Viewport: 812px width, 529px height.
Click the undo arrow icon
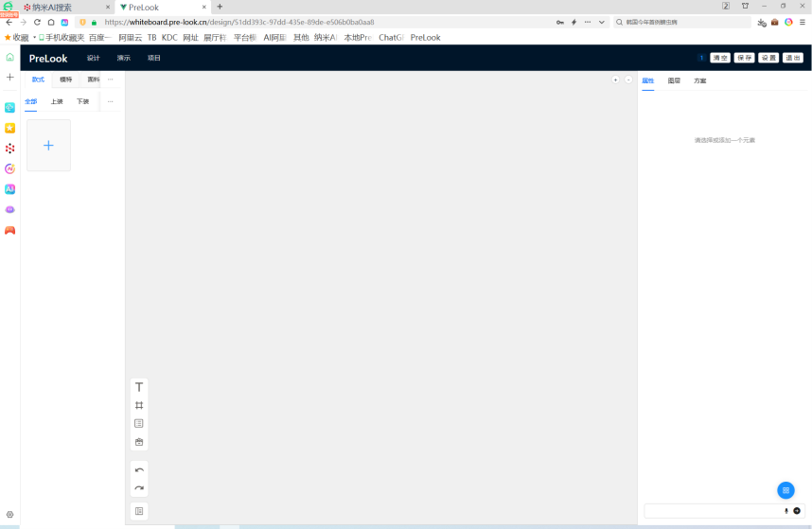click(x=139, y=470)
